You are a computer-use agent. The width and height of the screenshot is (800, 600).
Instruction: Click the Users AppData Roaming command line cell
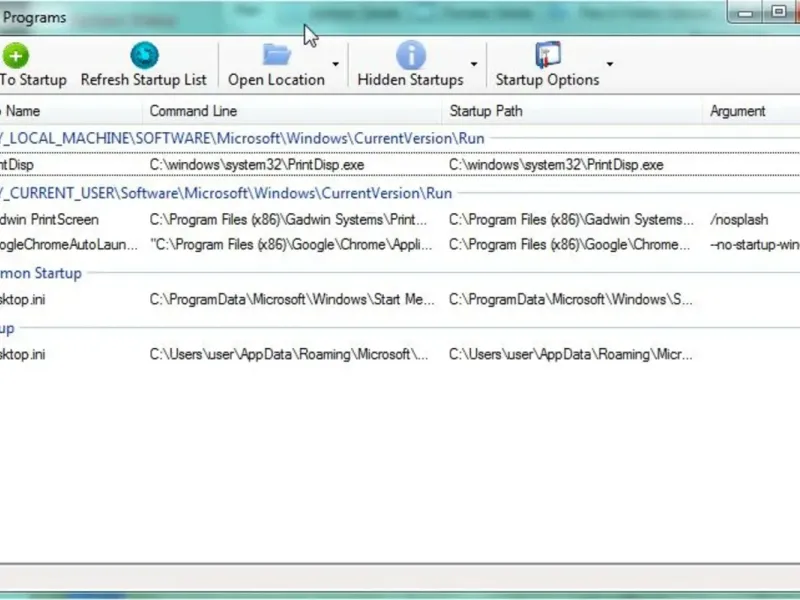[x=289, y=354]
